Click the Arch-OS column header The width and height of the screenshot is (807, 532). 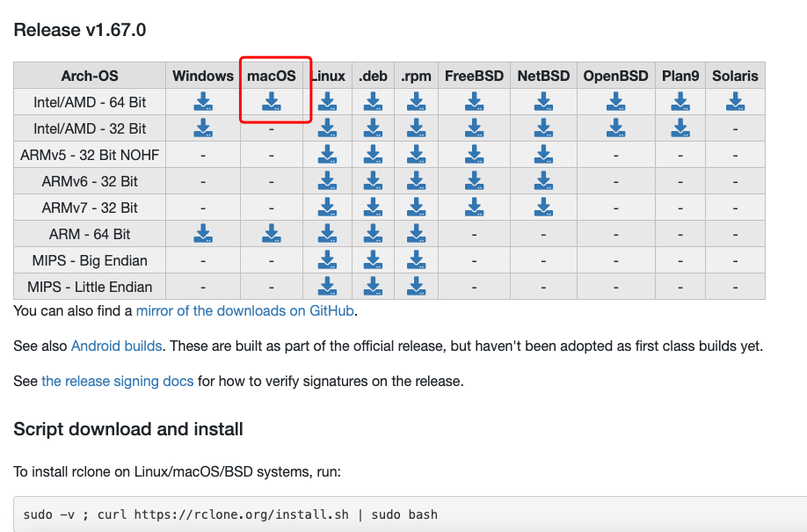click(x=90, y=76)
